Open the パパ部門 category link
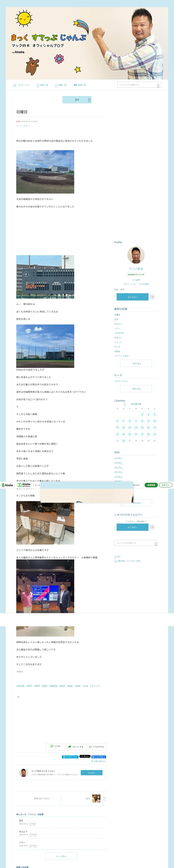 pyautogui.click(x=136, y=280)
